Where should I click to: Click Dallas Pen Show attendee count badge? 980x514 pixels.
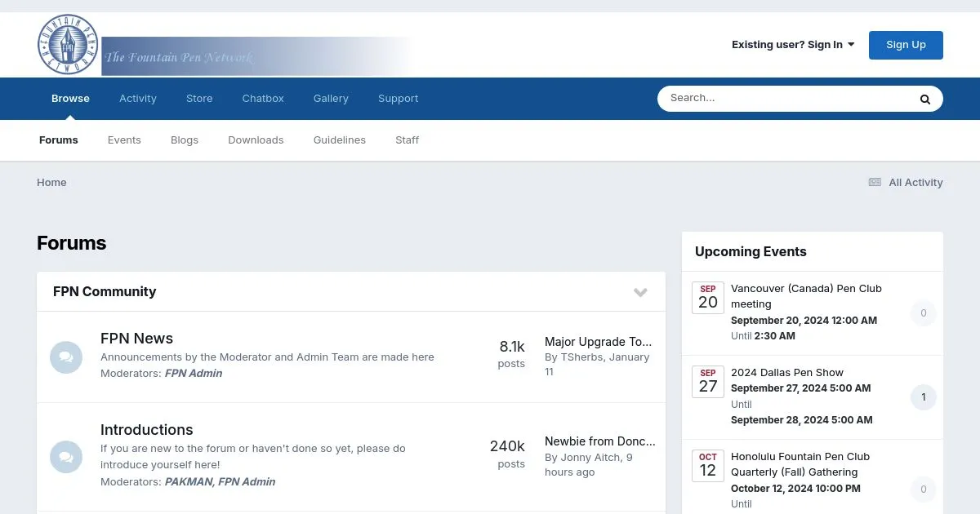point(924,397)
